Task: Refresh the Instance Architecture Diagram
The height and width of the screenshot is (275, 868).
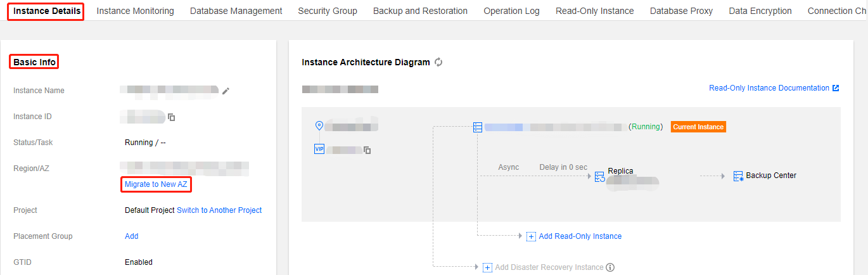Action: (x=438, y=62)
